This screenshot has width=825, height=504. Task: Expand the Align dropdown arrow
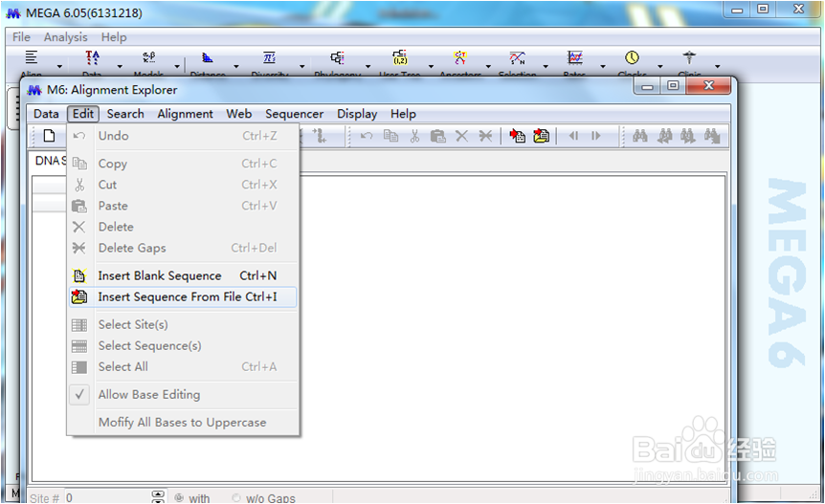point(59,66)
